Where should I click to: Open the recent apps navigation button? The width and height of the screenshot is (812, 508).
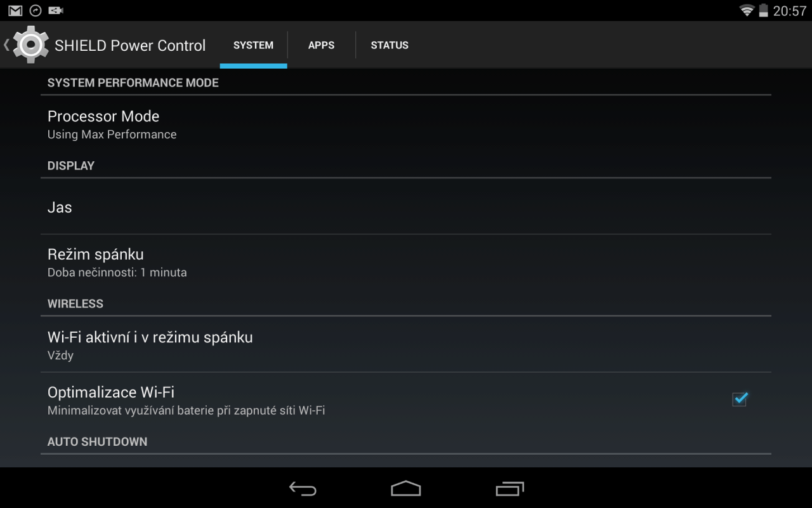pos(509,488)
